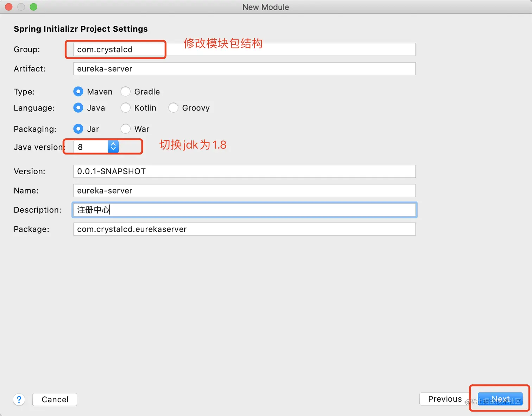Click the Package field com.crystalcd.eurekaserver
532x416 pixels.
(244, 229)
